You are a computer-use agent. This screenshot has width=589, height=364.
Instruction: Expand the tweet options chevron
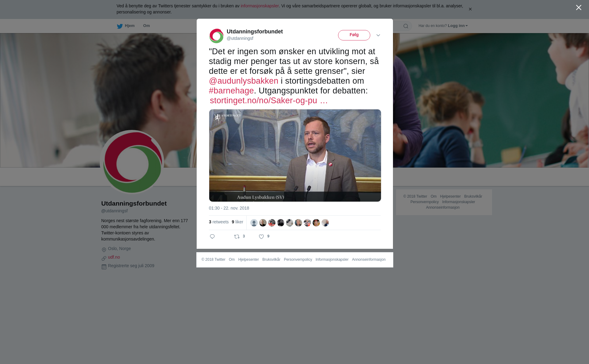(x=378, y=35)
